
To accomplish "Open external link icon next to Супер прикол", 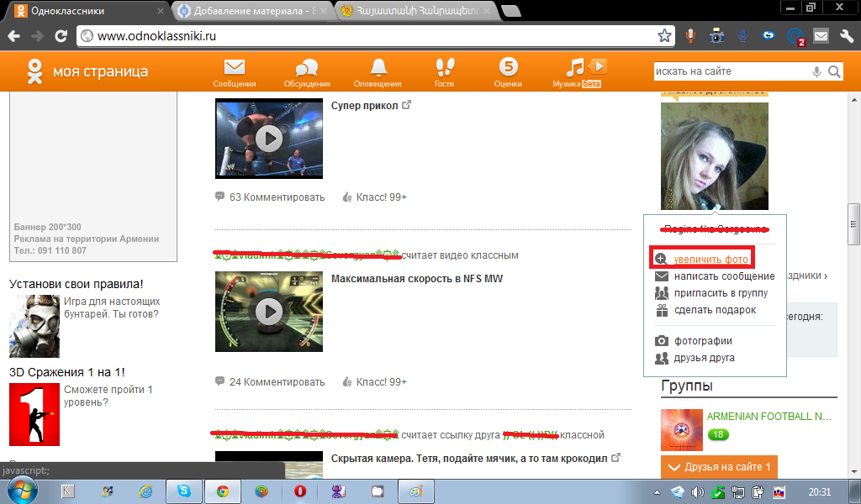I will click(406, 105).
